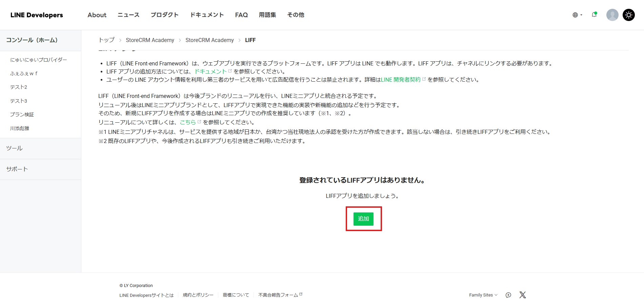
Task: Click the circular social icon beside Family Sites
Action: coord(508,295)
